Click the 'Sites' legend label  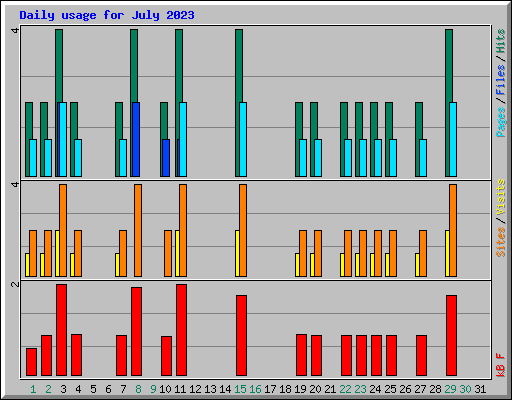click(x=501, y=242)
